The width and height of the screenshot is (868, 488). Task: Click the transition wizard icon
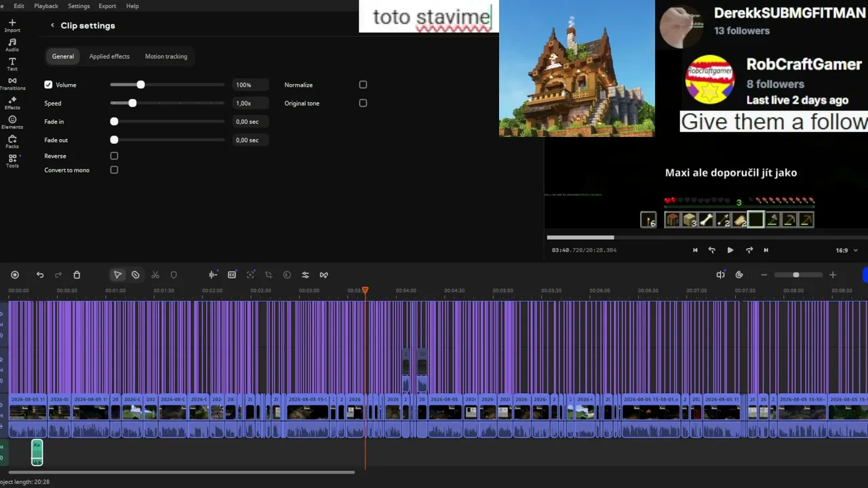323,274
